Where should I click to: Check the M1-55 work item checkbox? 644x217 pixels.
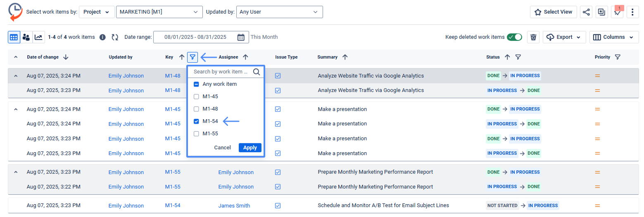pos(197,134)
